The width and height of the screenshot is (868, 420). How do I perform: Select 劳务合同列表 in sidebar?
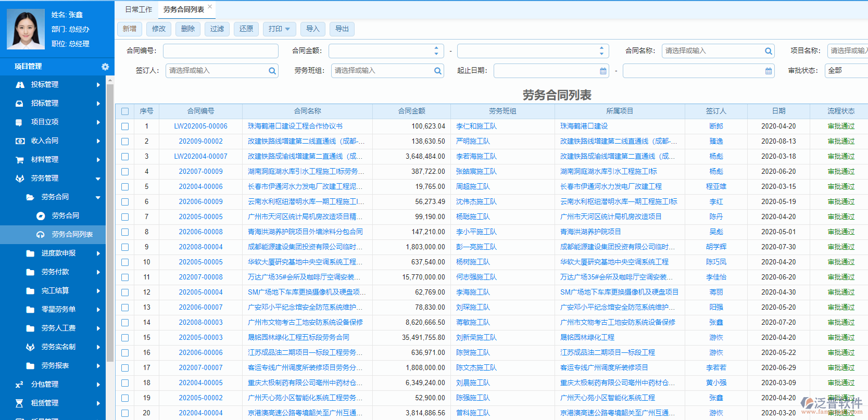[53, 235]
